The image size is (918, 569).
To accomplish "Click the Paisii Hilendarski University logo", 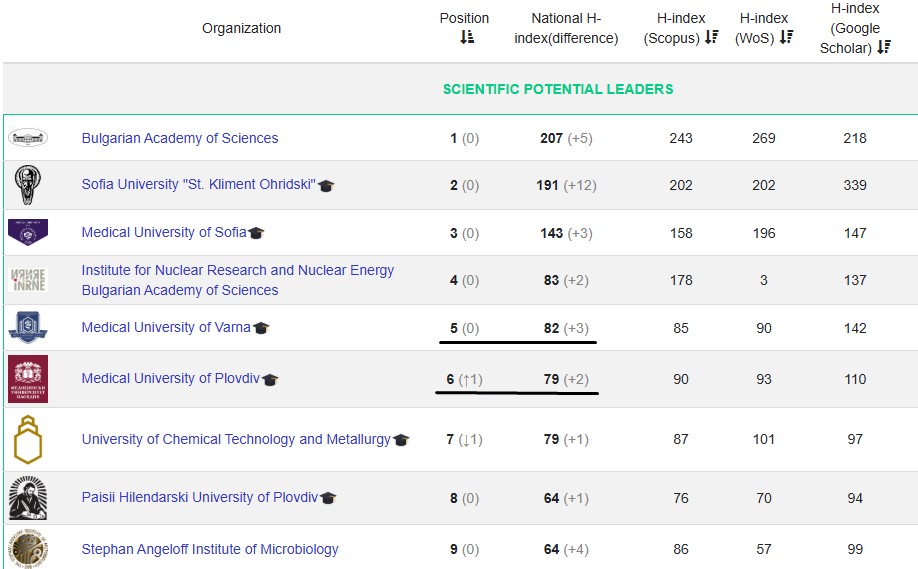I will (x=28, y=498).
